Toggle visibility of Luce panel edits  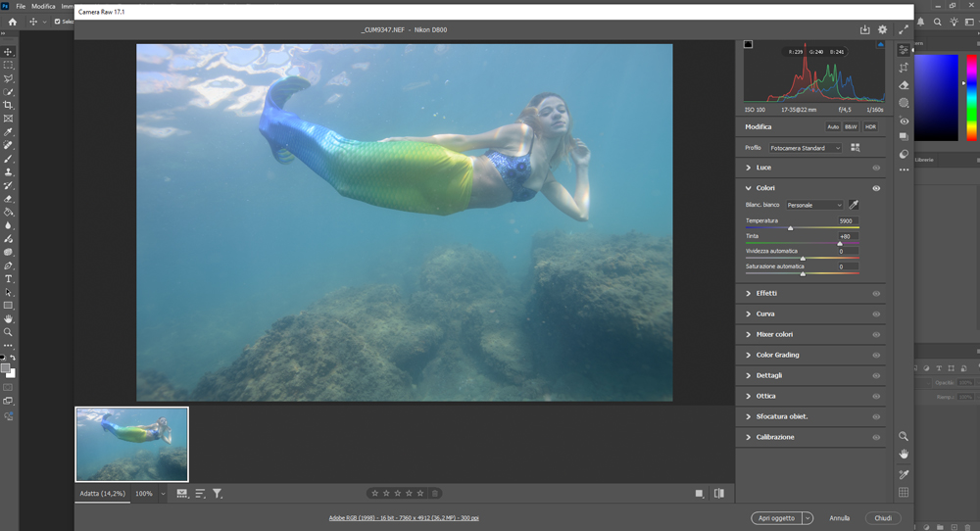tap(876, 168)
